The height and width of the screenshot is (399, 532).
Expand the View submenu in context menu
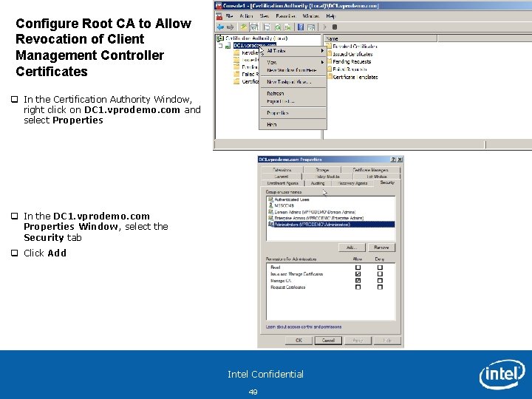(x=293, y=62)
